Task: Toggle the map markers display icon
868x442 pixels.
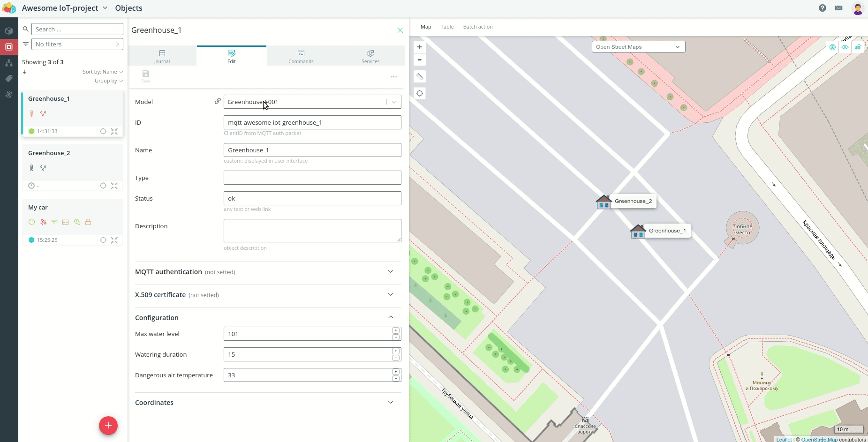Action: click(858, 47)
